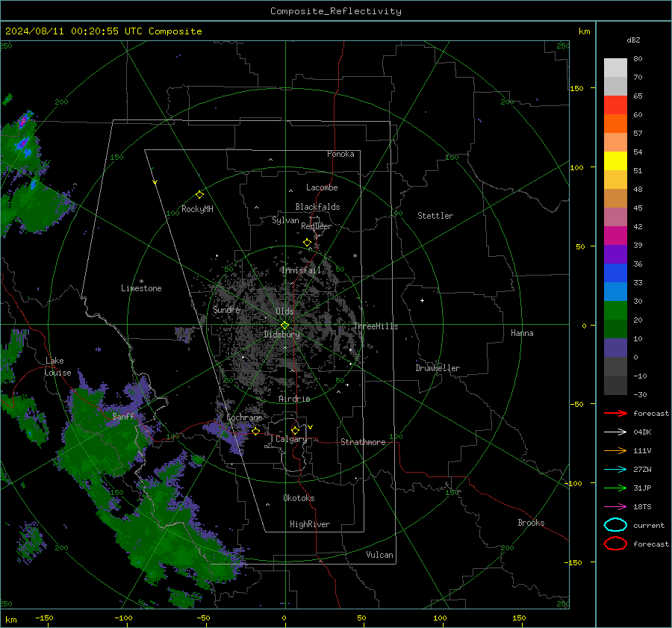Click the white 04DK arrow icon
The height and width of the screenshot is (628, 672).
point(615,432)
